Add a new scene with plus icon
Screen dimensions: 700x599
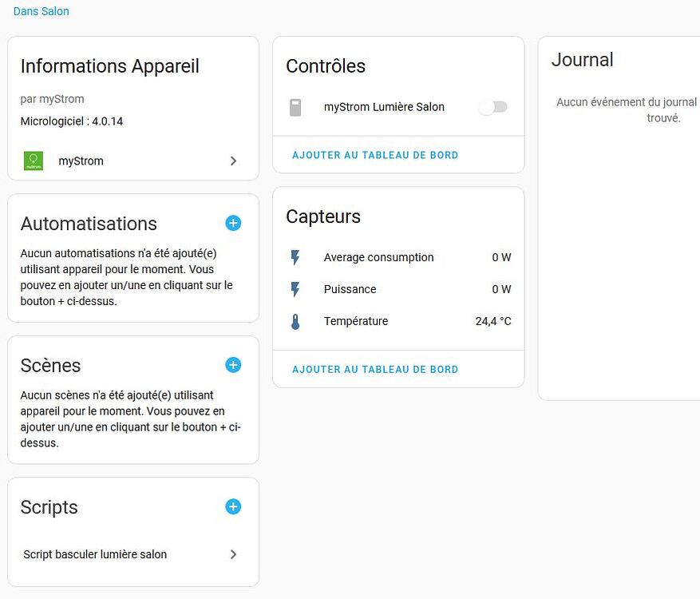point(233,365)
